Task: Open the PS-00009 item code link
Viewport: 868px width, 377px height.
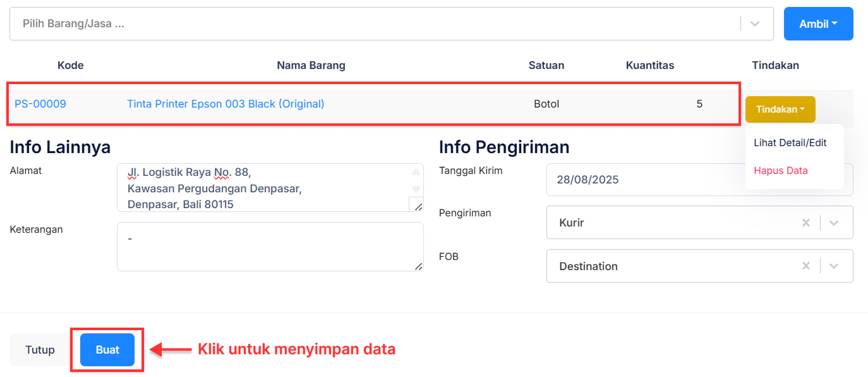Action: [40, 103]
